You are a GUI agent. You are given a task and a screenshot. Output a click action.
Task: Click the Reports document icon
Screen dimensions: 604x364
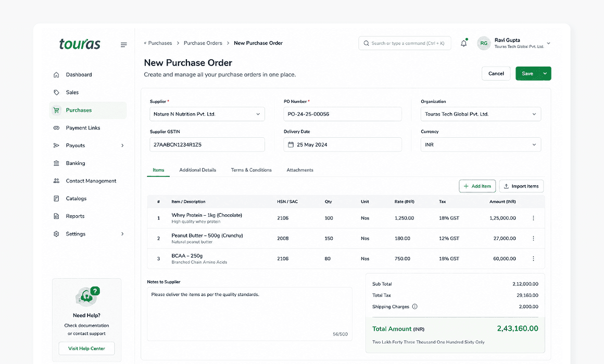pyautogui.click(x=56, y=216)
